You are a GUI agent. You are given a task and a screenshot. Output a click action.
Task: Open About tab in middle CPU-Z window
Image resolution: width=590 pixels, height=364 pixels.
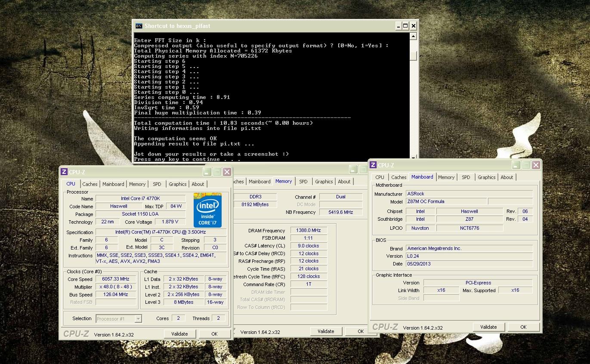[344, 182]
